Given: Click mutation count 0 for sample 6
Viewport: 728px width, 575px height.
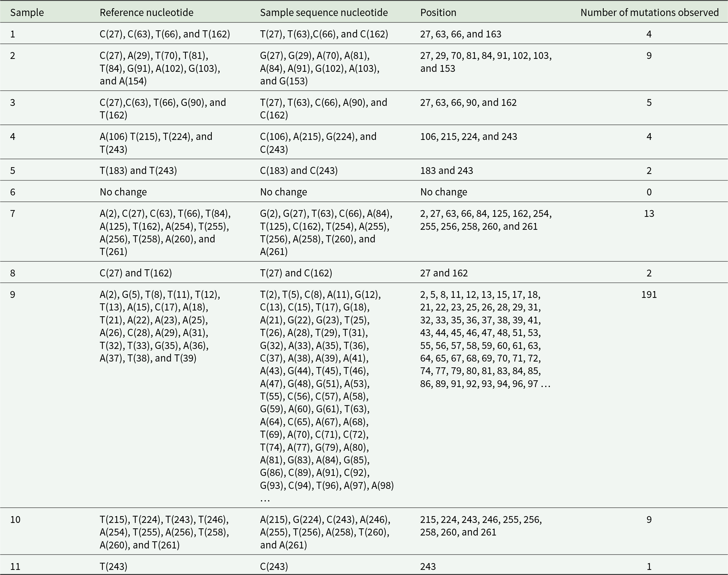Looking at the screenshot, I should point(649,192).
